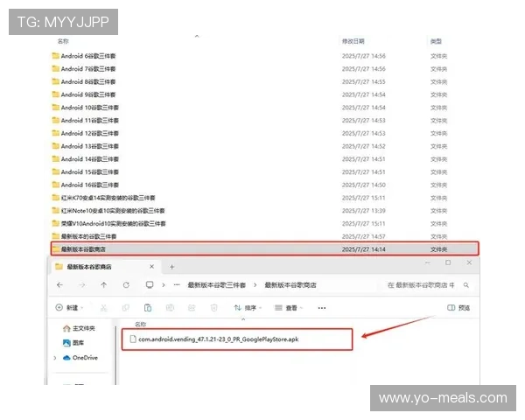The width and height of the screenshot is (525, 420).
Task: Open the 新建 (New) dropdown
Action: tap(69, 308)
